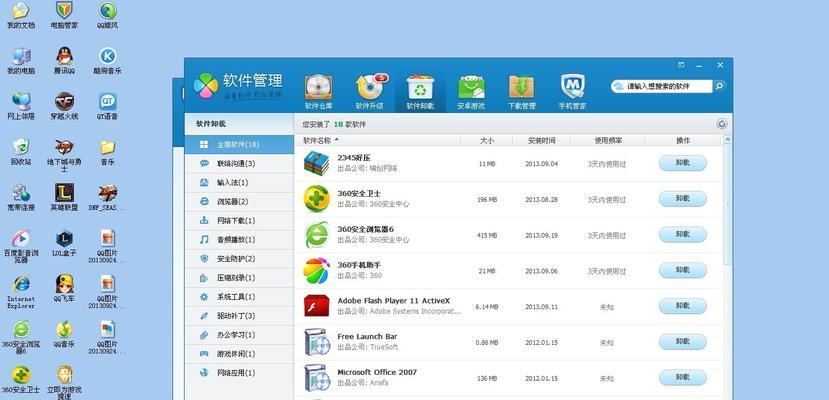
Task: Open 电脑管家 desktop icon
Action: click(x=64, y=15)
